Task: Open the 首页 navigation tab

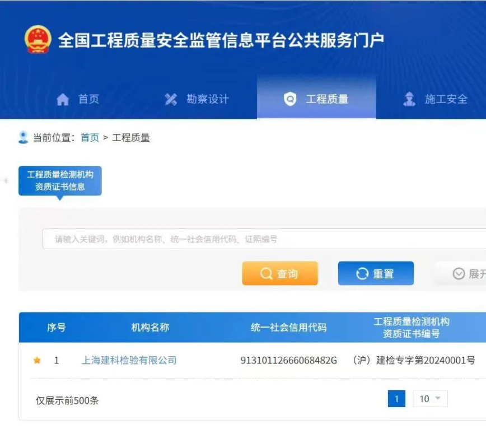Action: pos(78,99)
